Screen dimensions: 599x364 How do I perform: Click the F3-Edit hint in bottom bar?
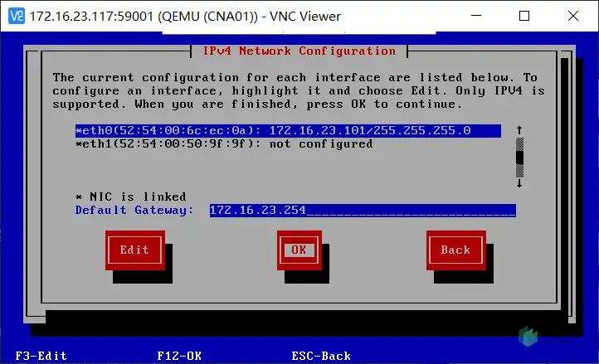click(41, 356)
